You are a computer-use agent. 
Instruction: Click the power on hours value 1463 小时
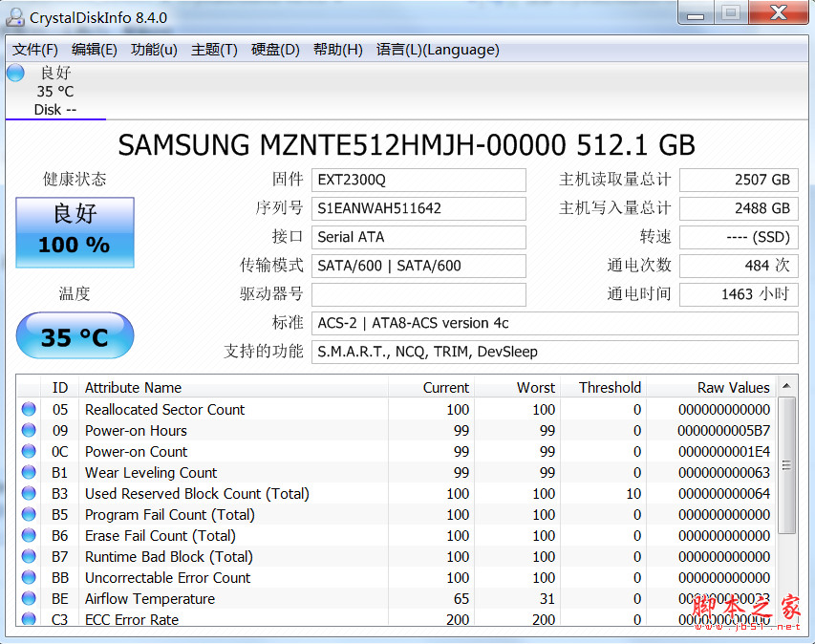coord(739,294)
